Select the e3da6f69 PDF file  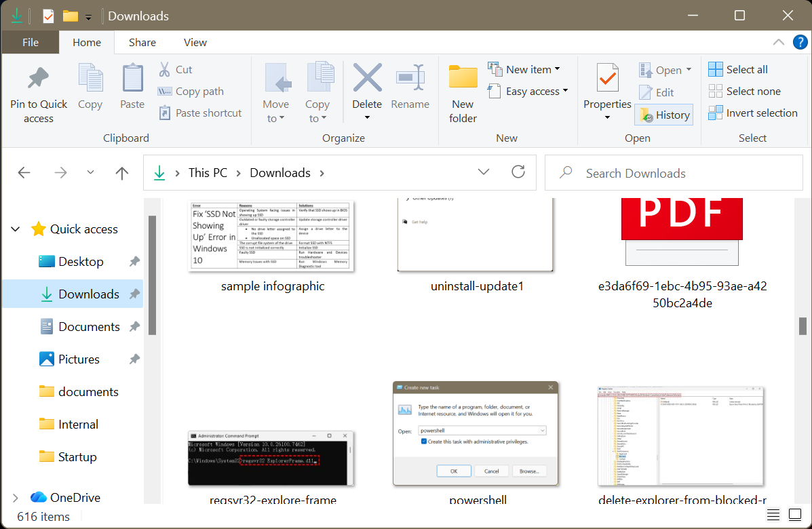pyautogui.click(x=682, y=254)
